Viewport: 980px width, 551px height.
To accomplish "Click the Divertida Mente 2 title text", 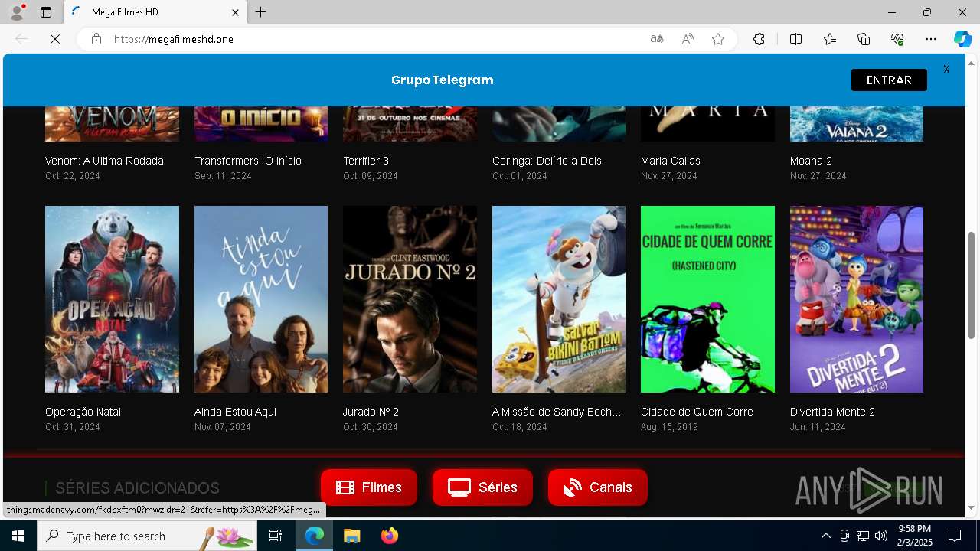I will [832, 412].
